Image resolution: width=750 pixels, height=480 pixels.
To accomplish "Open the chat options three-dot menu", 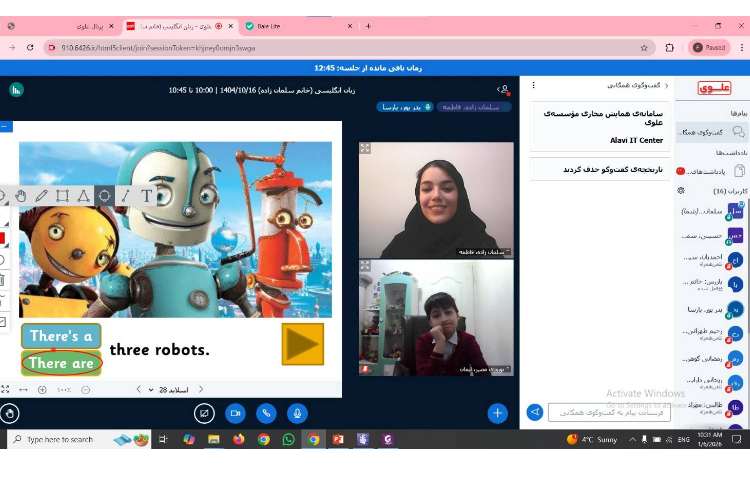I will tap(533, 85).
